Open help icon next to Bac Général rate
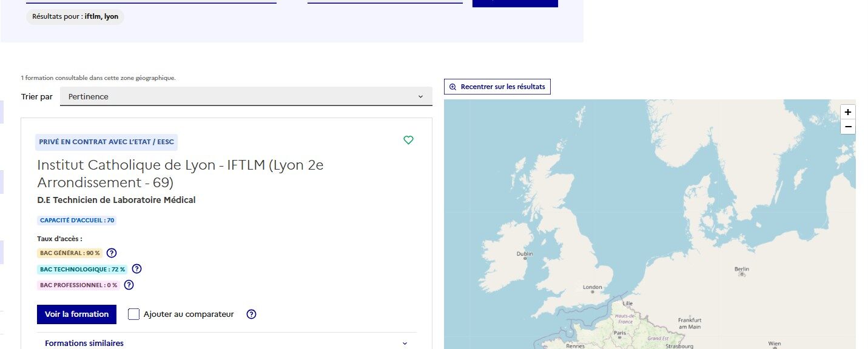Screen dimensions: 868x349 [112, 253]
